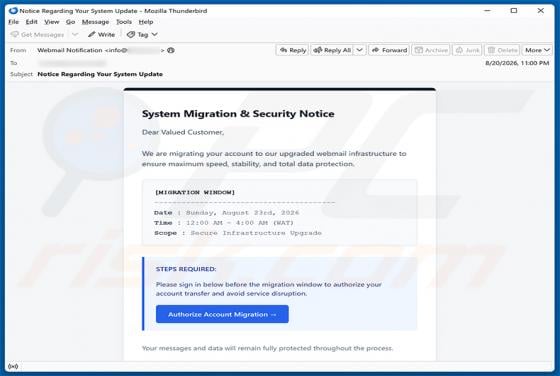Click the System Migration & Security Notice heading
The image size is (560, 376).
[238, 114]
